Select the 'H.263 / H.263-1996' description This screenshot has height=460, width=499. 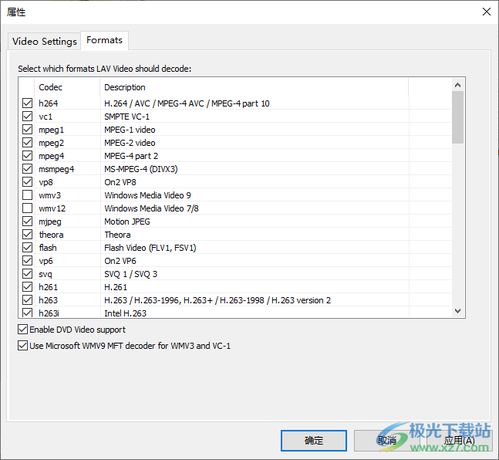(217, 300)
